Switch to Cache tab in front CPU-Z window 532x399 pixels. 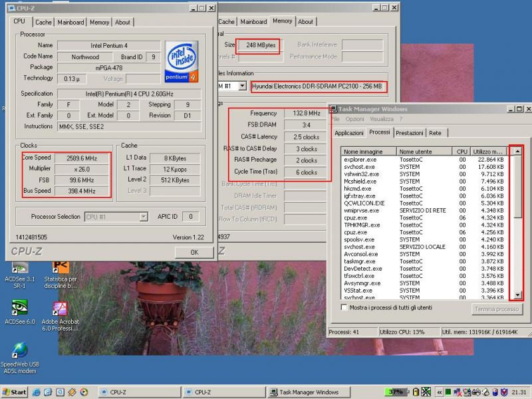pyautogui.click(x=43, y=23)
